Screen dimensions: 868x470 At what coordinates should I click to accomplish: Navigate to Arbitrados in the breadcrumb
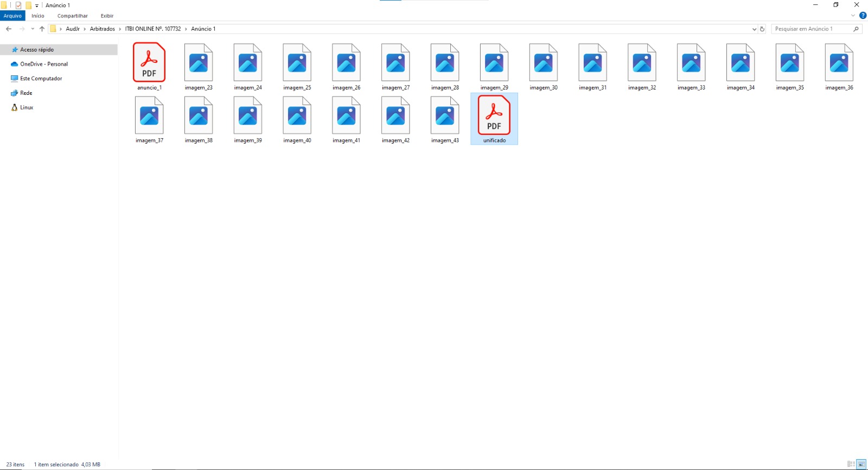coord(102,29)
